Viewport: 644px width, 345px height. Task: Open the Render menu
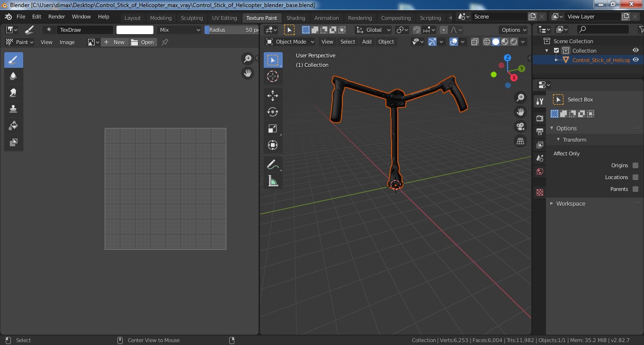pos(57,17)
